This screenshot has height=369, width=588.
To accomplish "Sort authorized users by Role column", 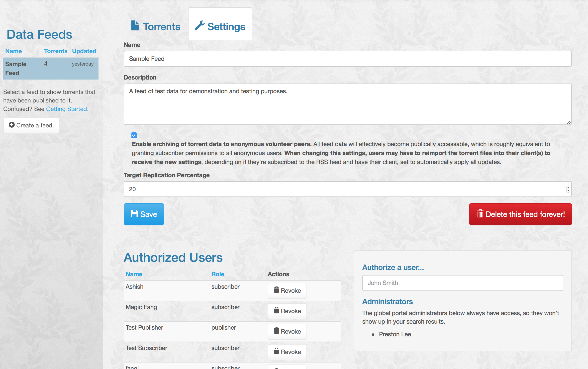I will pyautogui.click(x=218, y=274).
